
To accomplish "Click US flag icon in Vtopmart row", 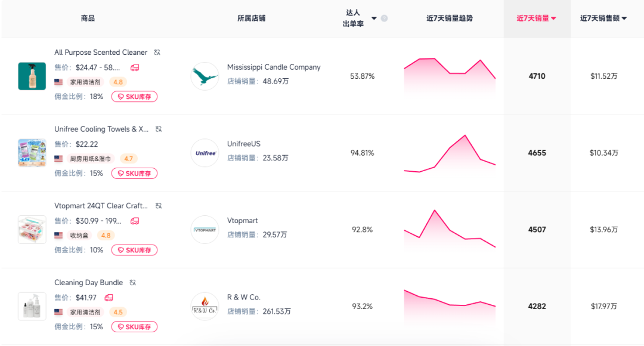I will [x=58, y=236].
